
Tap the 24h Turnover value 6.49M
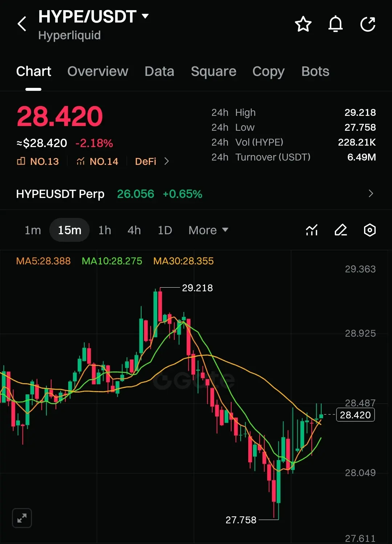click(362, 157)
